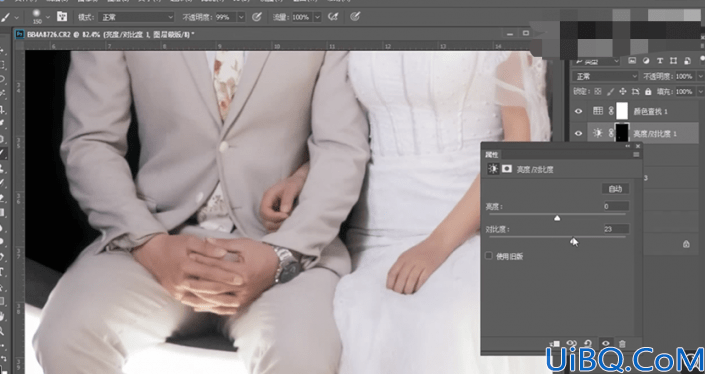Screen dimensions: 705x374
Task: Open the 填充 dropdown arrow
Action: 700,91
